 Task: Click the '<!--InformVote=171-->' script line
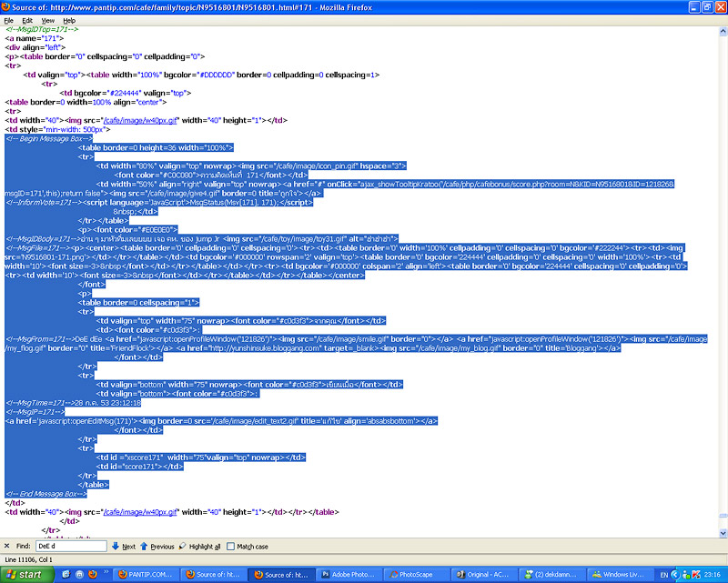click(x=159, y=203)
